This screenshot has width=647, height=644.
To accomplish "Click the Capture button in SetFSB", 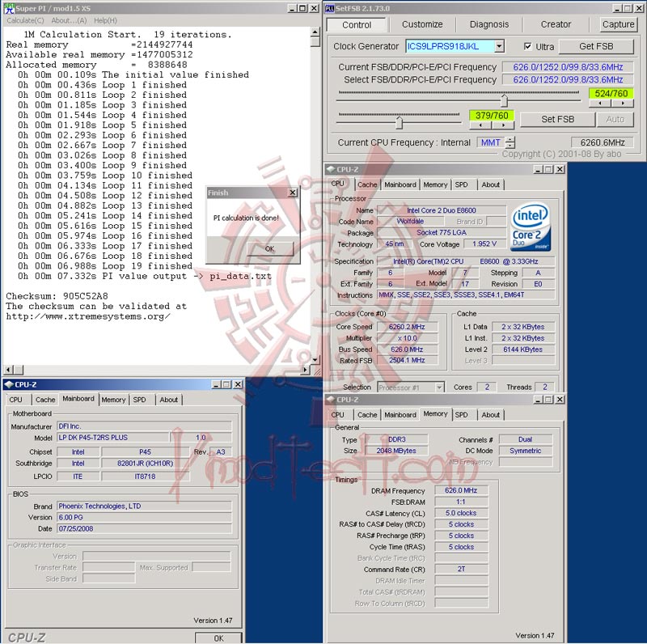I will coord(618,24).
